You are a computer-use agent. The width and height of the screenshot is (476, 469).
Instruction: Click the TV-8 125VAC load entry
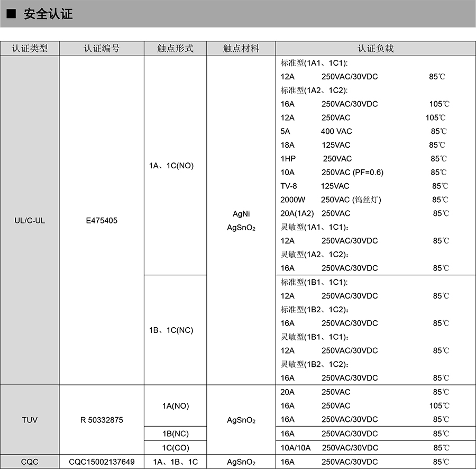315,186
